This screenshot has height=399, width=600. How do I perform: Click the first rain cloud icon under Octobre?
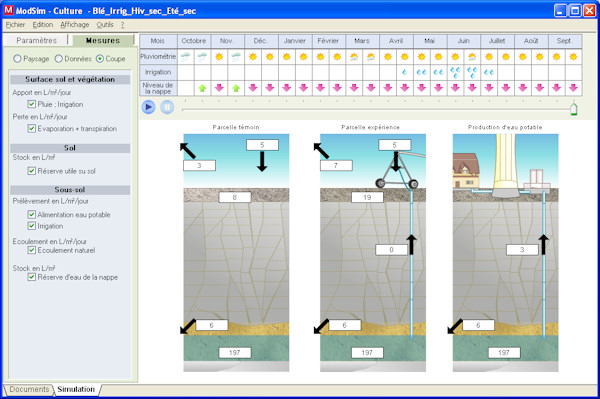point(186,57)
